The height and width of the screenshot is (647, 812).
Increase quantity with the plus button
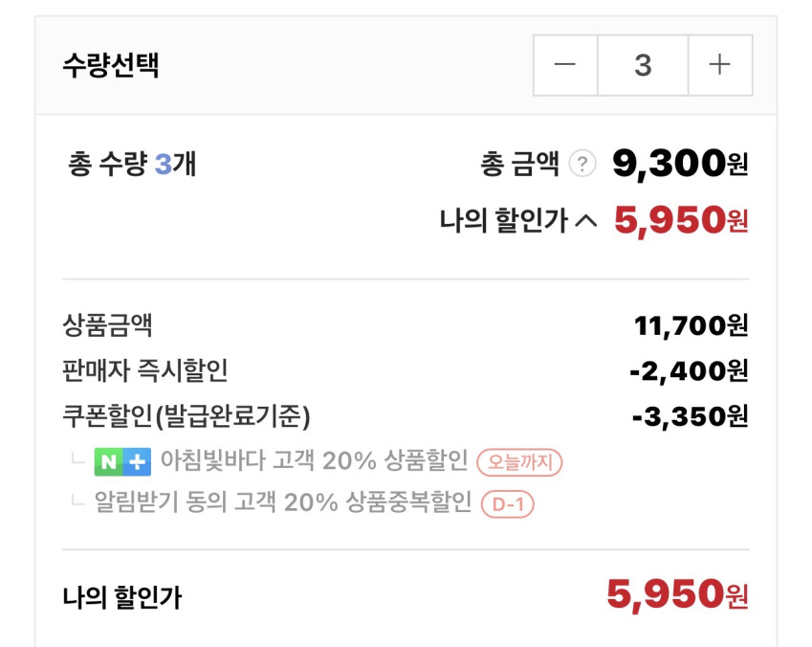(x=719, y=65)
